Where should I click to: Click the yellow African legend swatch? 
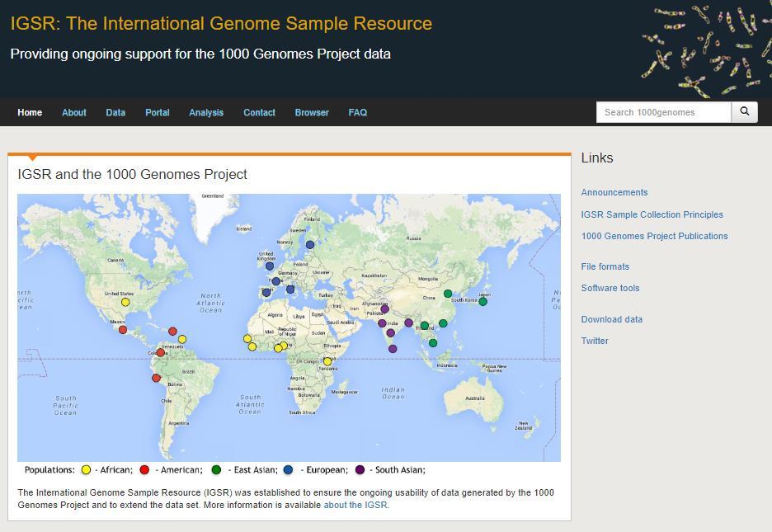(86, 470)
